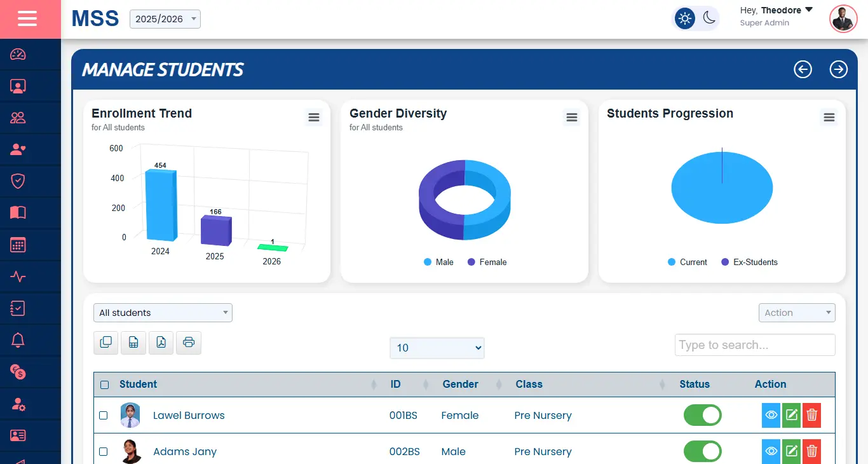The width and height of the screenshot is (868, 464).
Task: Open the Enrollment Trend chart menu
Action: [313, 117]
